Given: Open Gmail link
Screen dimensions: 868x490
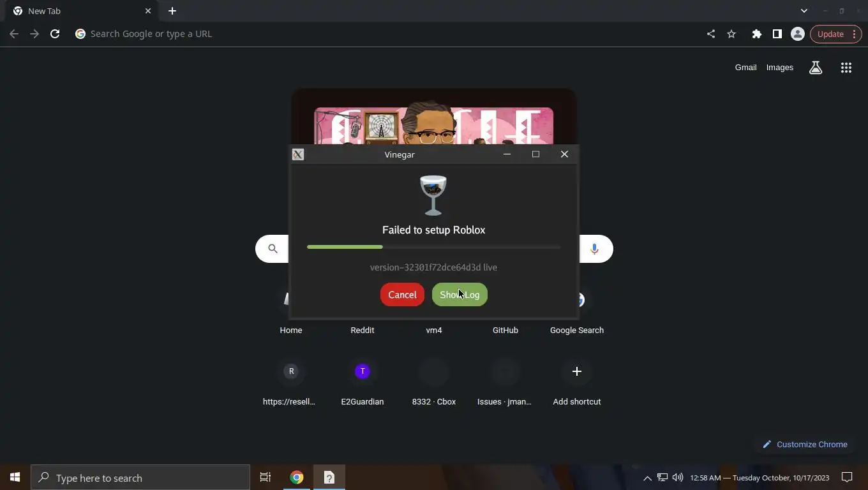Looking at the screenshot, I should coord(745,68).
